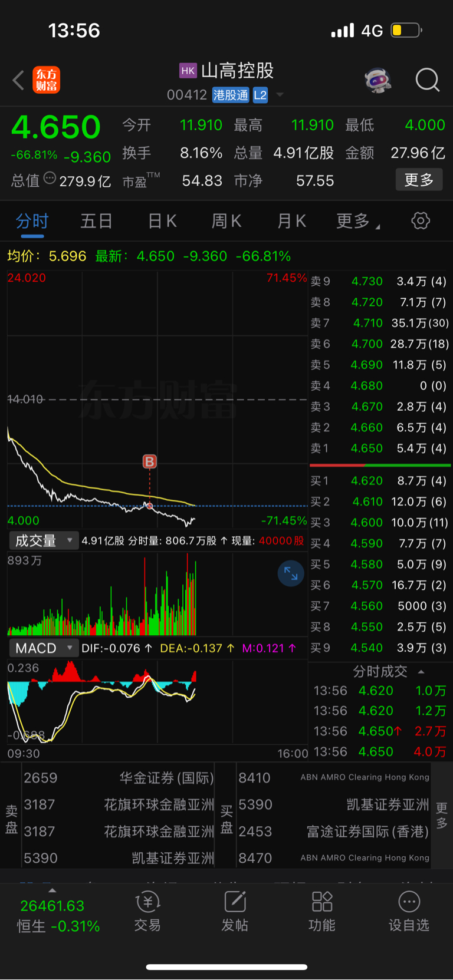Screen dimensions: 453x980
Task: Switch to 日K chart tab
Action: coord(162,222)
